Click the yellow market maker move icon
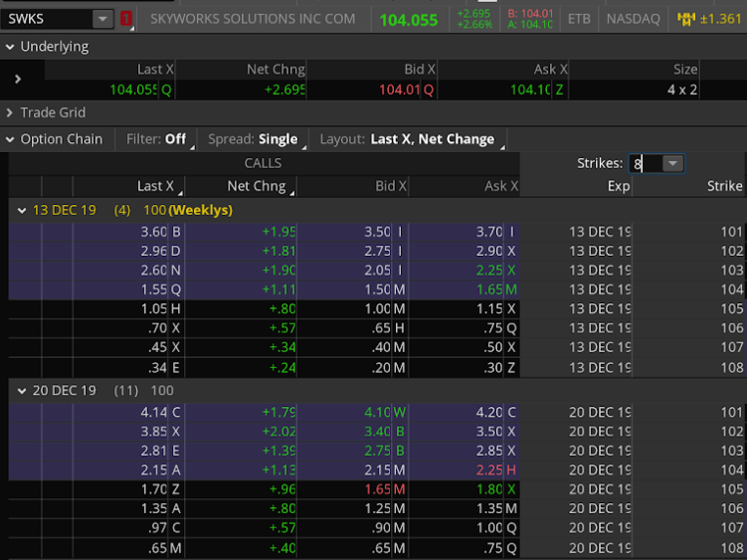 pos(685,19)
